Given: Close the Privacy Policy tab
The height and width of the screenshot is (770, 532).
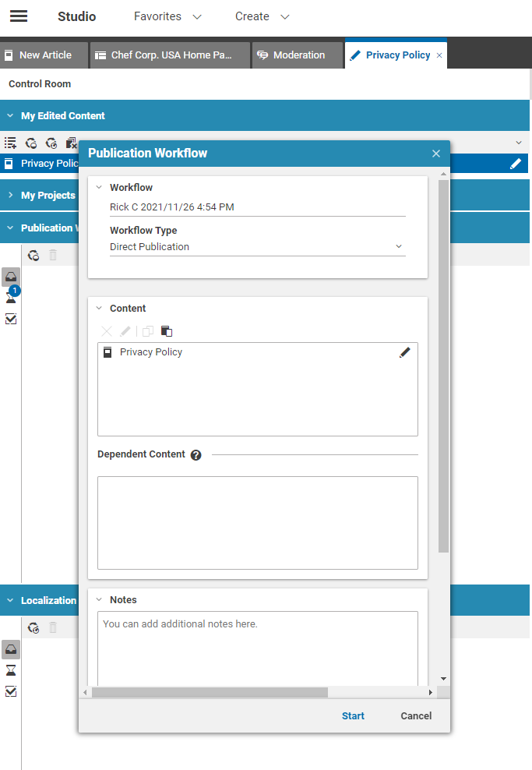Looking at the screenshot, I should coord(439,55).
